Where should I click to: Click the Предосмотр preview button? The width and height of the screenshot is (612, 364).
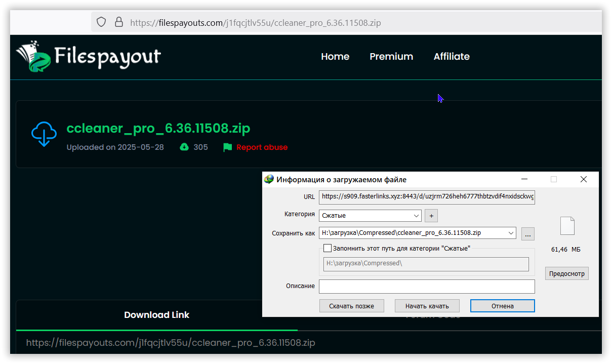click(x=567, y=274)
